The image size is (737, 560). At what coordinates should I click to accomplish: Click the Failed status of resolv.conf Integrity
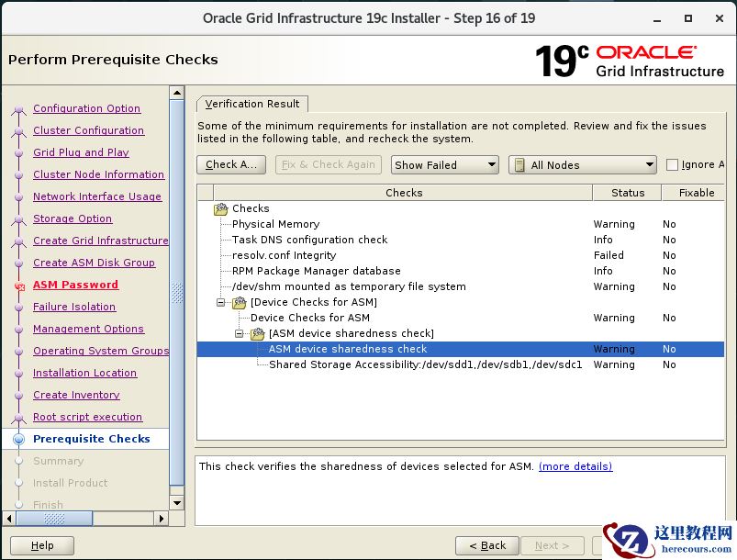[609, 255]
